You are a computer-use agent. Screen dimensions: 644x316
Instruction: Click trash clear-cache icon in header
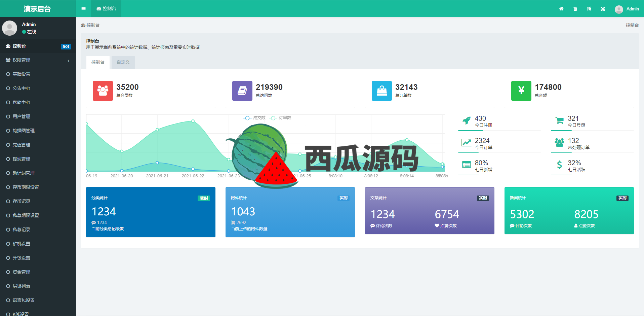[x=575, y=9]
